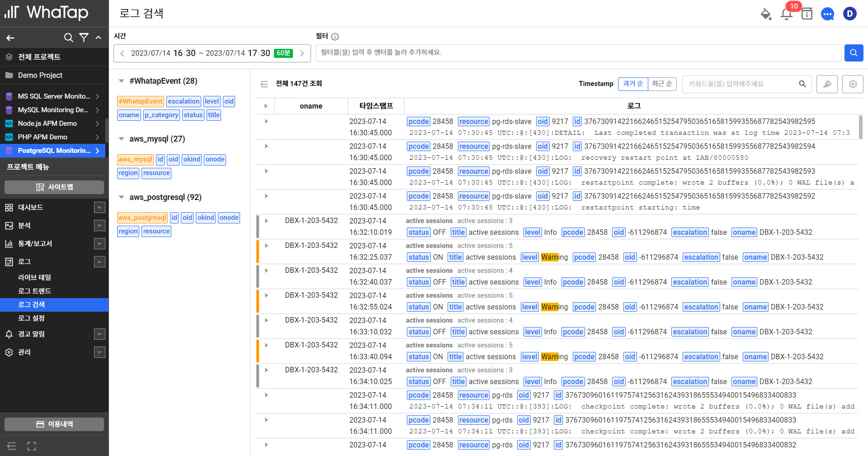Screen dimensions: 868x456
Task: Show filter help info icon
Action: click(335, 37)
